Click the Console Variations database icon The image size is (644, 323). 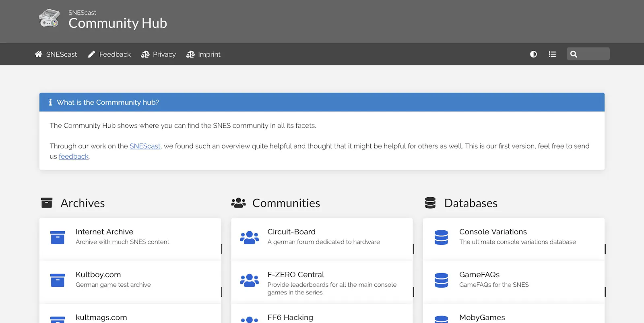[x=441, y=237]
